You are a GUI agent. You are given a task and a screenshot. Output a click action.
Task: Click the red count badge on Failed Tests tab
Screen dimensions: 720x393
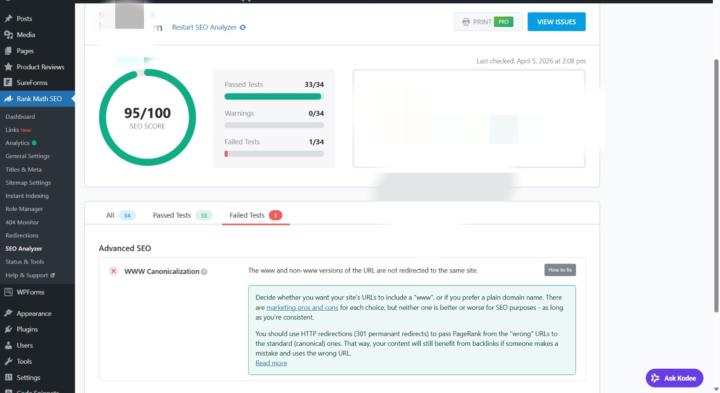(x=276, y=215)
